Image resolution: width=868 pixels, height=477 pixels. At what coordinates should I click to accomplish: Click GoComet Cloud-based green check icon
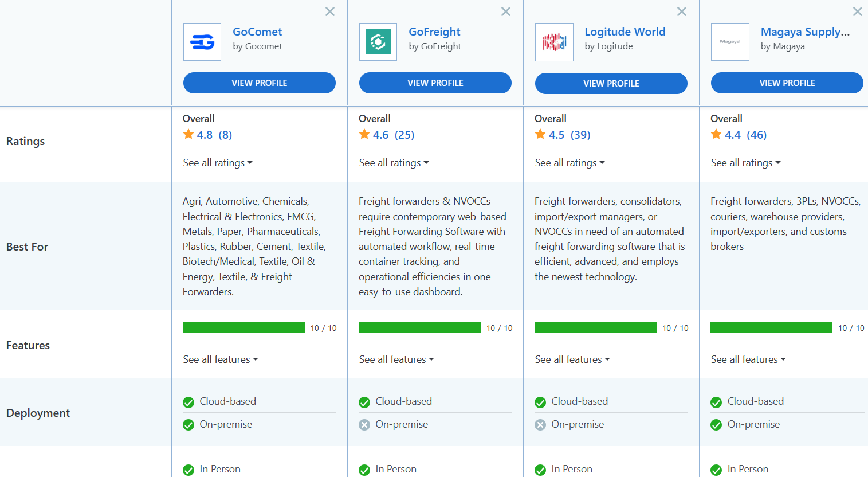188,402
